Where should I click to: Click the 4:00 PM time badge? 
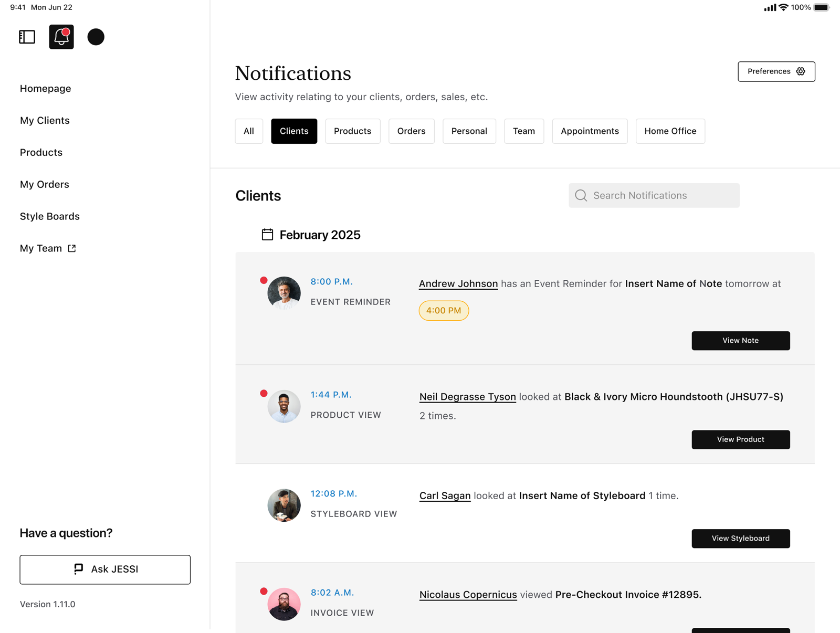click(x=444, y=311)
